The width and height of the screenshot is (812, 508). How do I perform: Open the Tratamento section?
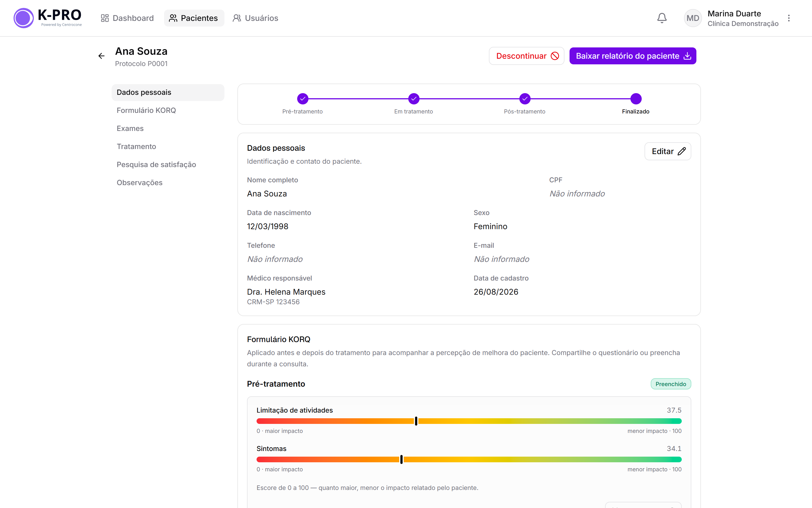tap(168, 146)
